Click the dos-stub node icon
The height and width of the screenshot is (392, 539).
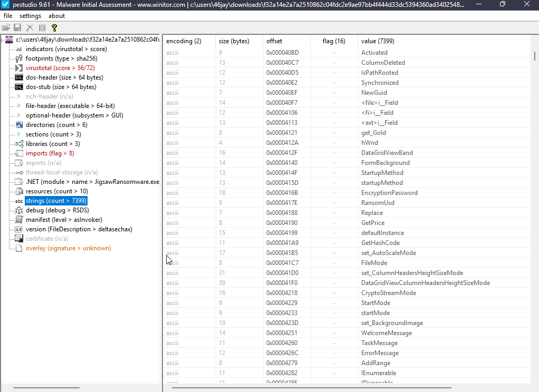[19, 87]
